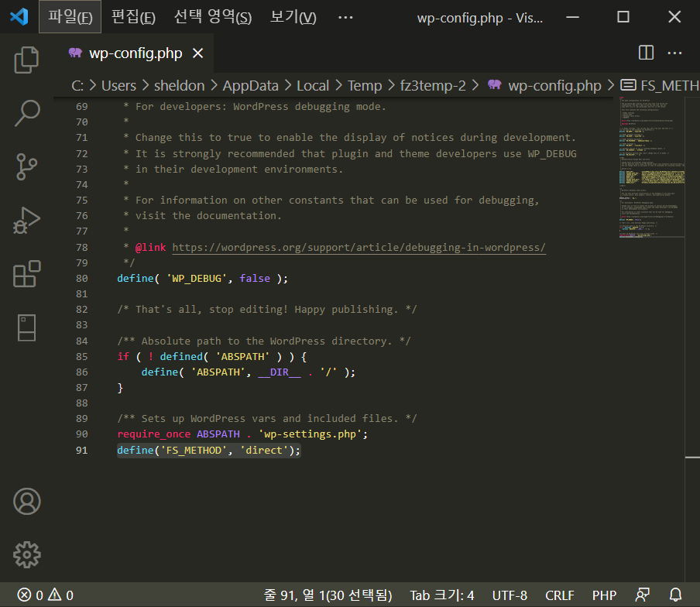Open the Run and Debug view
Image resolution: width=700 pixels, height=607 pixels.
pos(27,221)
